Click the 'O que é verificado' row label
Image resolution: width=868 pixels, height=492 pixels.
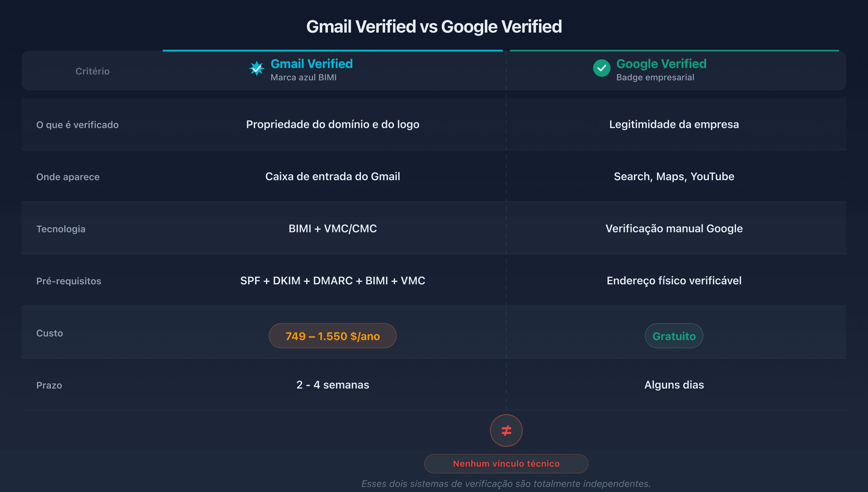pos(77,124)
